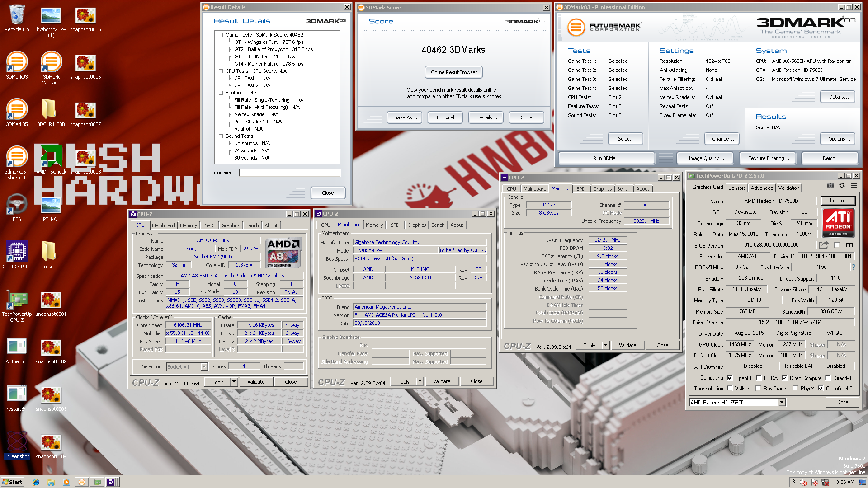
Task: Open the restart64 desktop icon
Action: [17, 398]
